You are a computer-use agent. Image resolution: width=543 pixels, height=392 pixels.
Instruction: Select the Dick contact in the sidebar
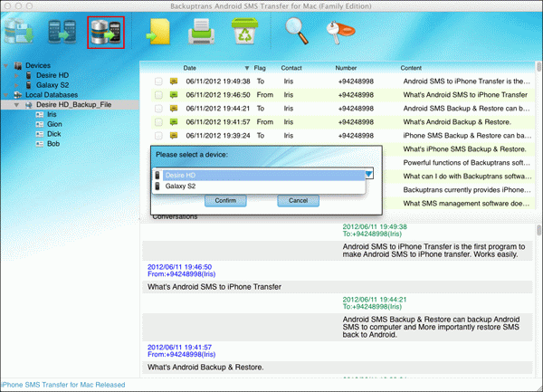click(x=54, y=134)
